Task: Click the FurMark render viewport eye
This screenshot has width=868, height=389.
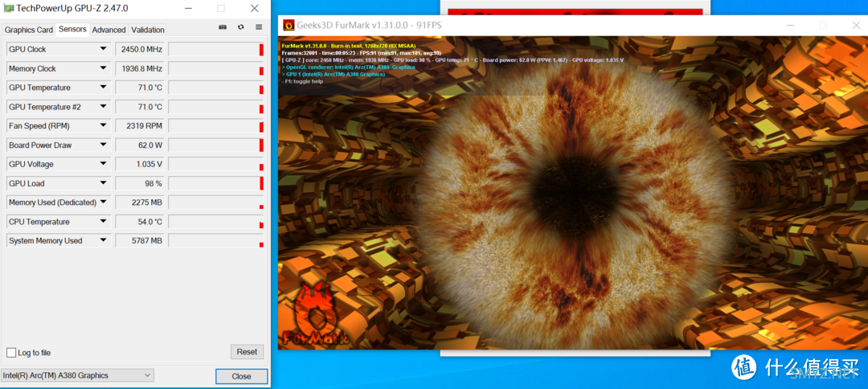Action: click(x=575, y=194)
